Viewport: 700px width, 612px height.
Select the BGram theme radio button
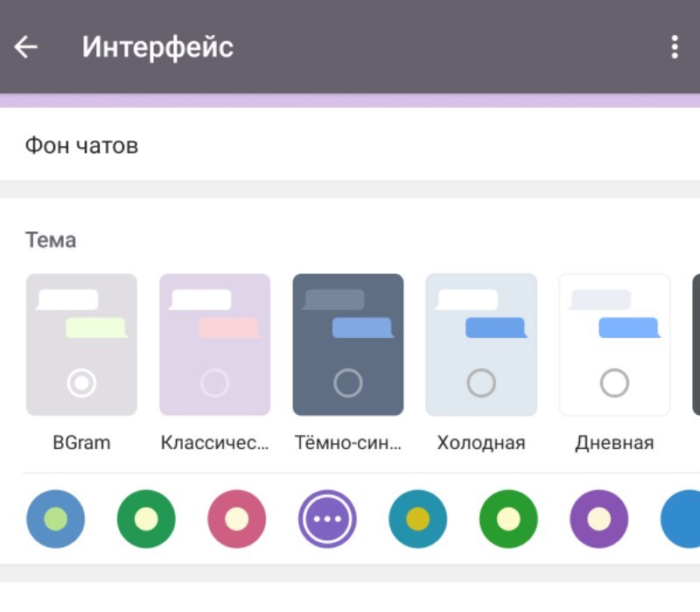[x=81, y=383]
